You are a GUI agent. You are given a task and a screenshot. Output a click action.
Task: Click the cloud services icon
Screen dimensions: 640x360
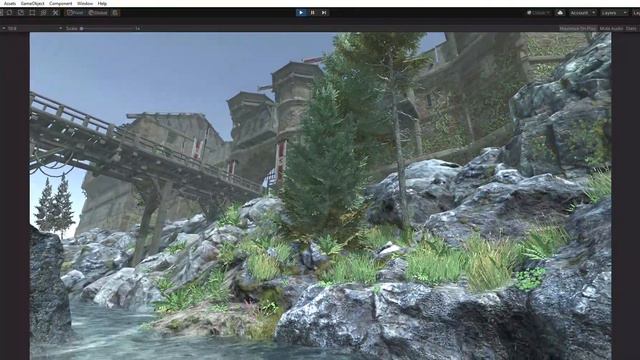pos(560,13)
